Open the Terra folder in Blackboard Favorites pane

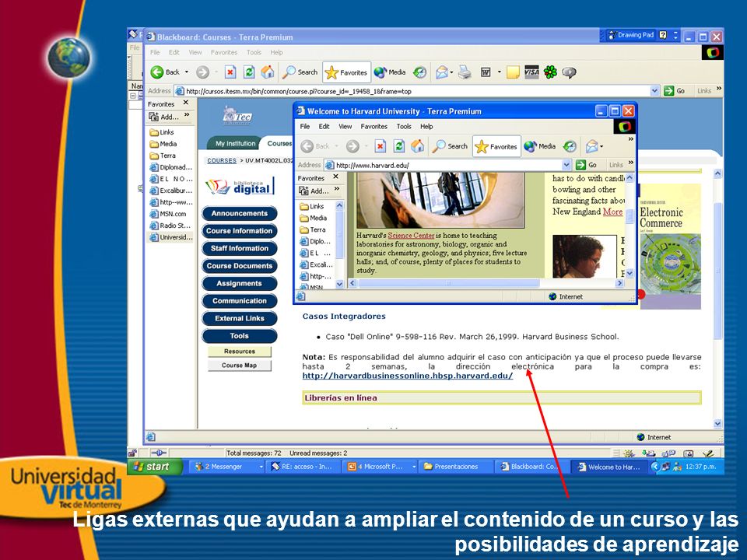click(163, 156)
